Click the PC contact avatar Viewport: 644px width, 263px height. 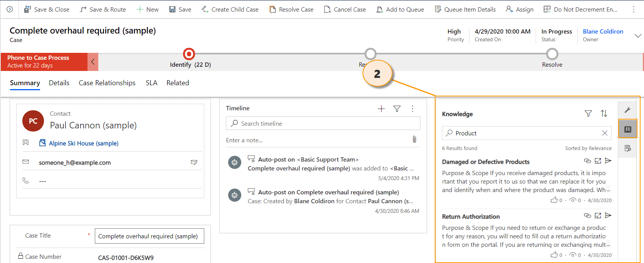tap(33, 121)
